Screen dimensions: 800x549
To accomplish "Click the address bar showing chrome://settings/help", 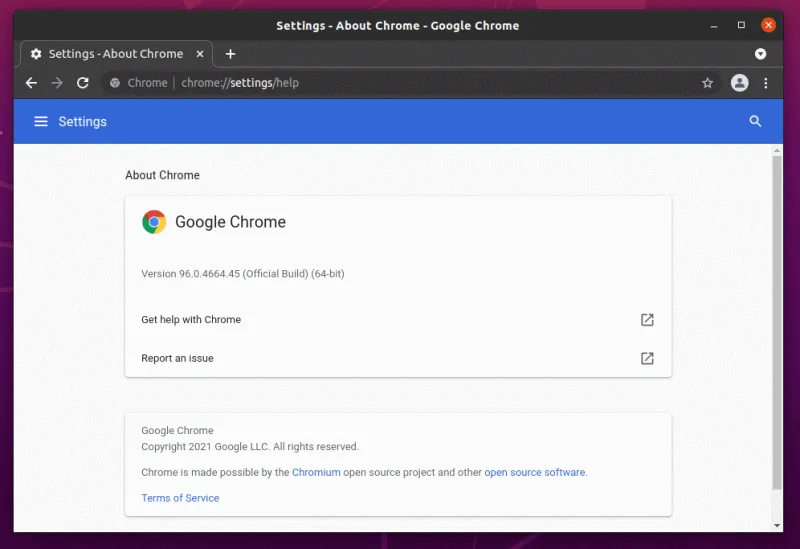I will (x=400, y=83).
